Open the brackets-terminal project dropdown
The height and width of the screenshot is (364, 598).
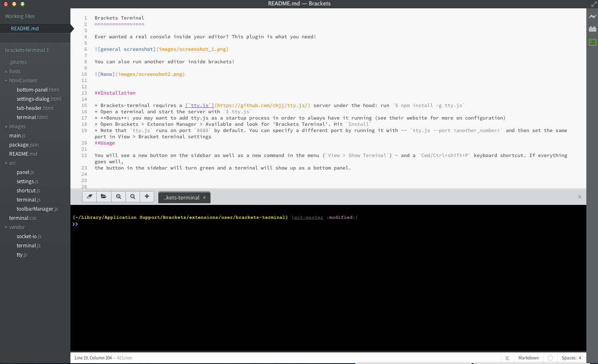27,50
